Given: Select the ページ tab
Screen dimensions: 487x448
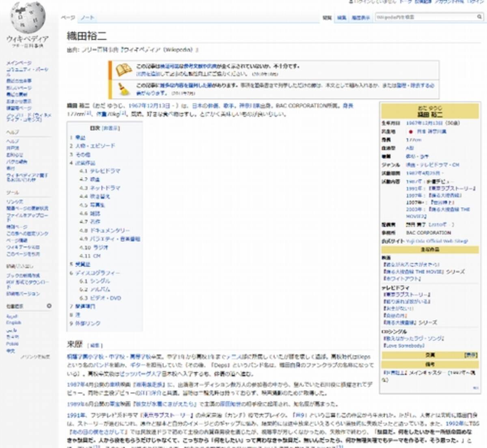Looking at the screenshot, I should tap(68, 17).
